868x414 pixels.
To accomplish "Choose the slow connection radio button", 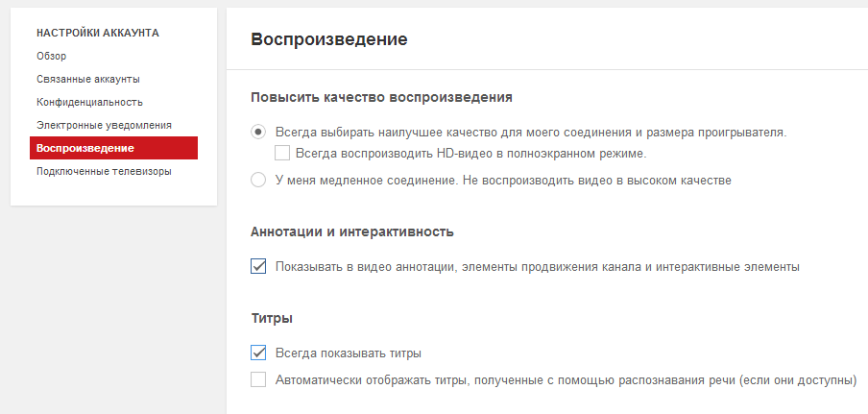I will pos(258,180).
